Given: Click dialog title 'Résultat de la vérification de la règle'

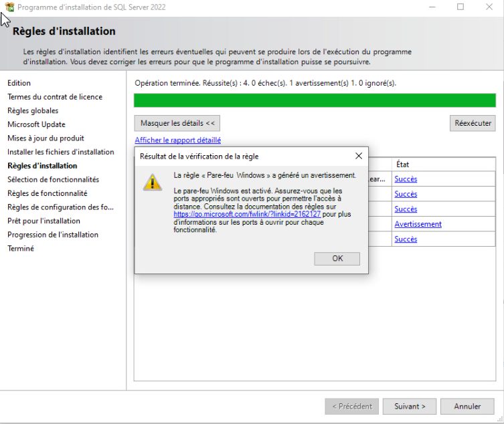Looking at the screenshot, I should [199, 156].
